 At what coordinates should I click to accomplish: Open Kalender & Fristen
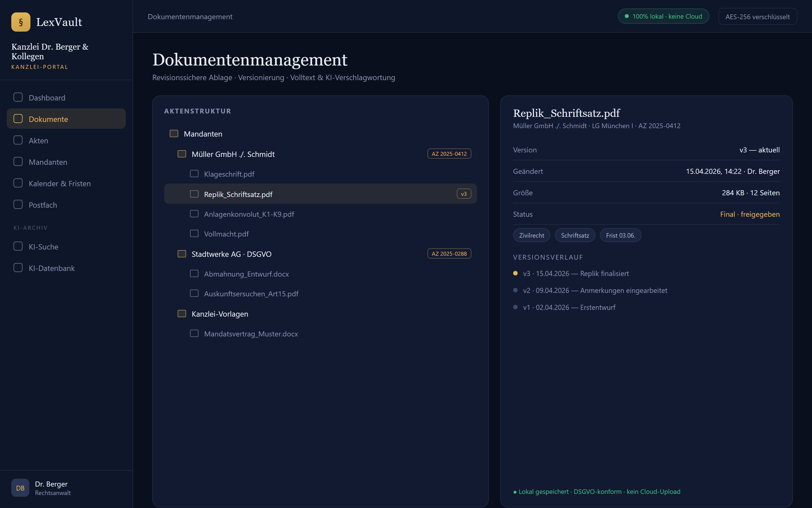click(66, 183)
